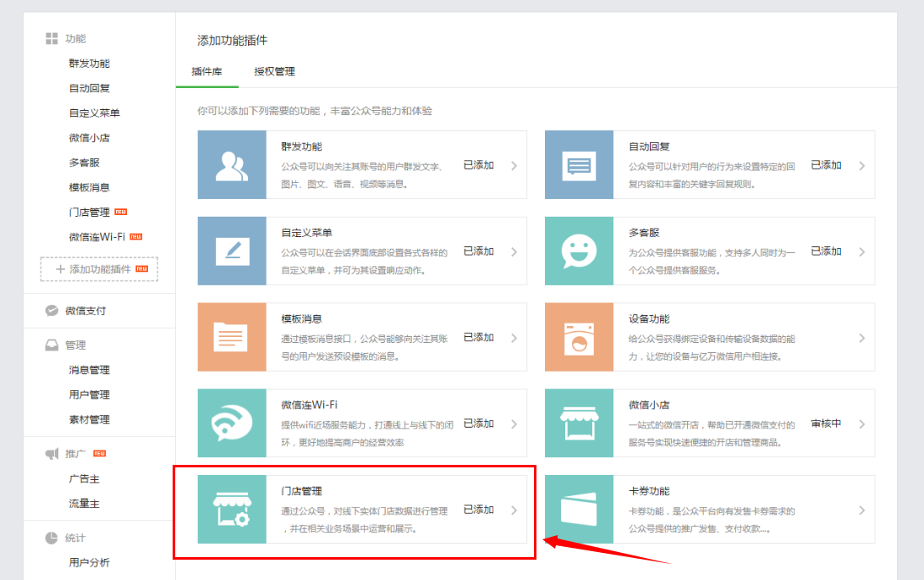Screen dimensions: 924x580
Task: Open 流量主 in the sidebar
Action: [x=85, y=504]
